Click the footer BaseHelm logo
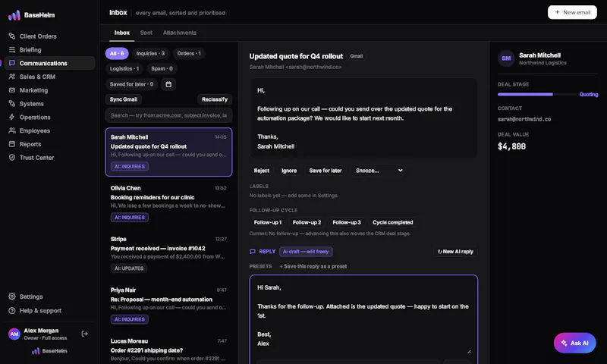 [x=49, y=351]
